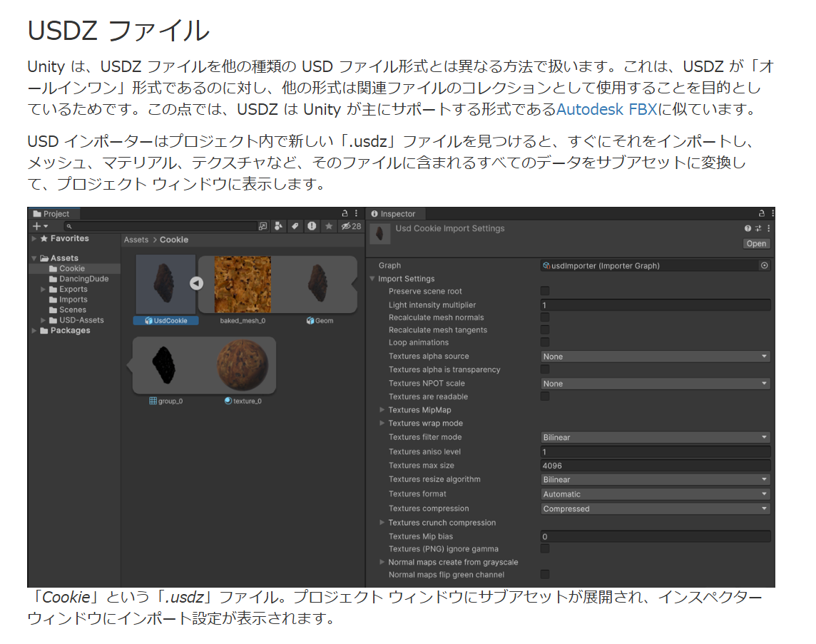
Task: Click the presets icon in the Inspector
Action: 758,228
